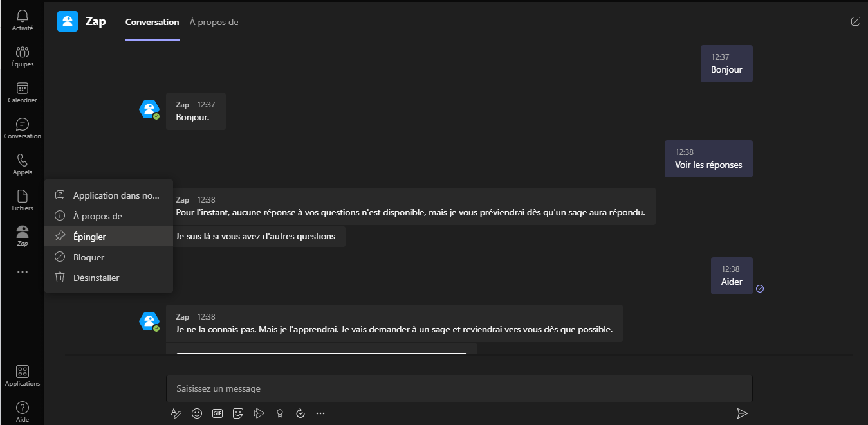Click the praise badge icon
The image size is (868, 425).
point(279,413)
